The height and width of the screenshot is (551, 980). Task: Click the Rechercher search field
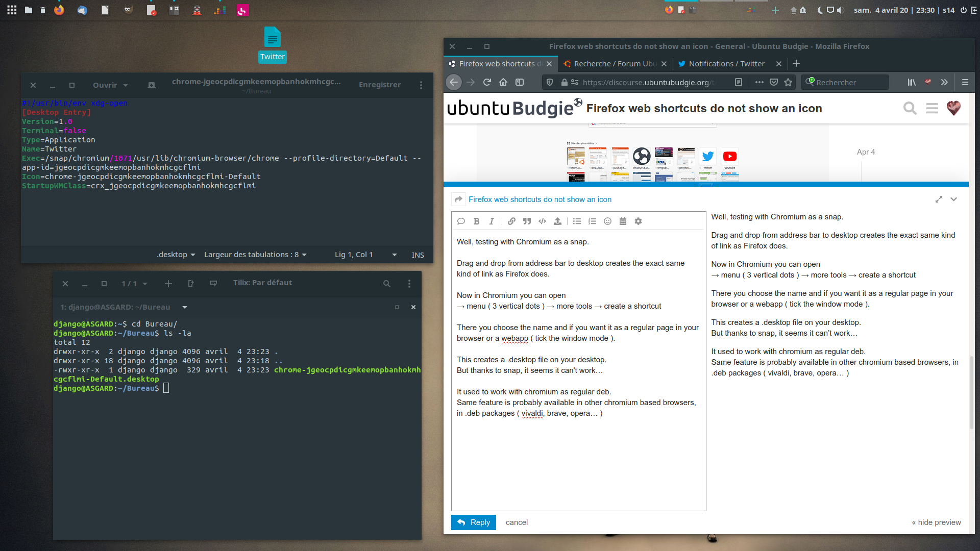849,82
